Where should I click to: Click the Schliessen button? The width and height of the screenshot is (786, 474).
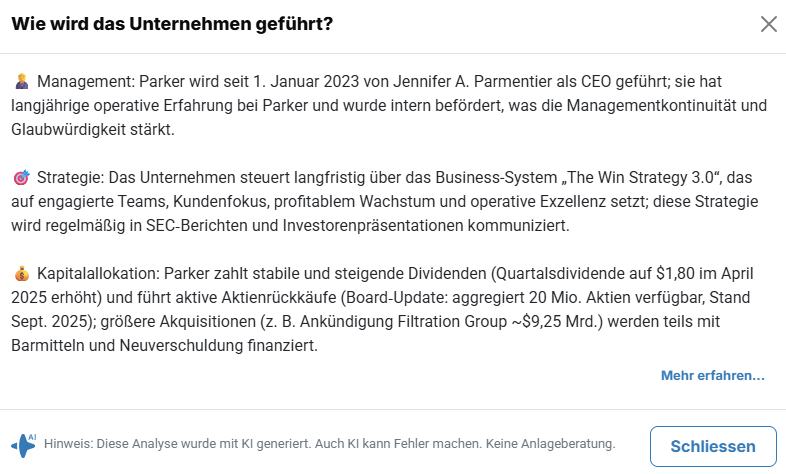[x=713, y=446]
